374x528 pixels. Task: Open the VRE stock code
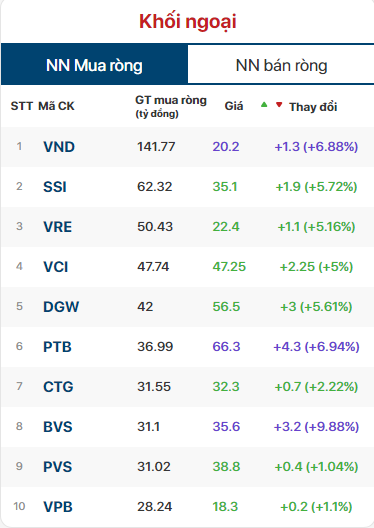coord(58,227)
